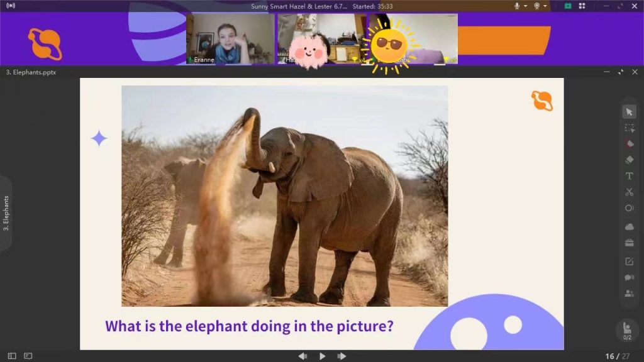644x362 pixels.
Task: Go to the next slide
Action: [x=341, y=356]
